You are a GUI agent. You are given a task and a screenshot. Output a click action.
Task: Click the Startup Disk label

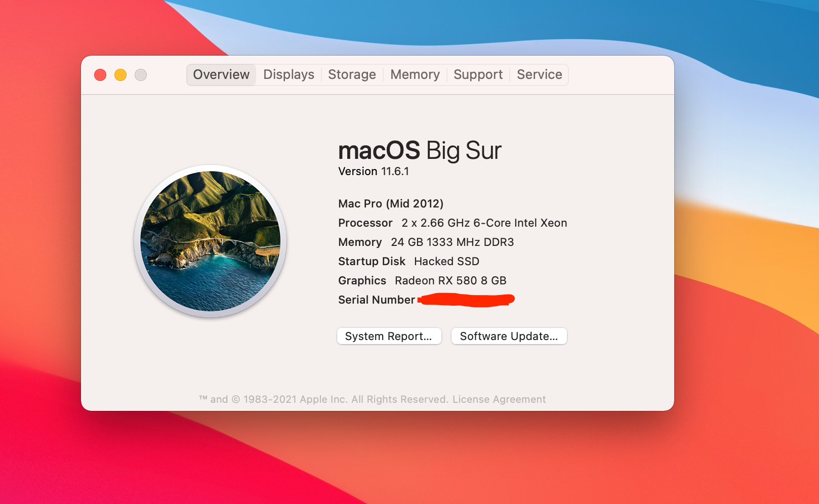(x=372, y=262)
